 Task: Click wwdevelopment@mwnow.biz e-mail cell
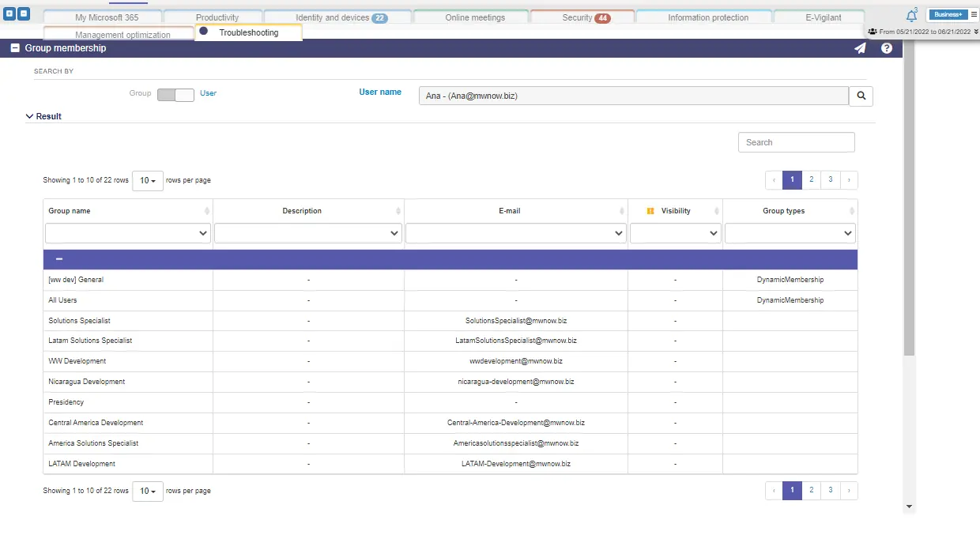pyautogui.click(x=516, y=361)
